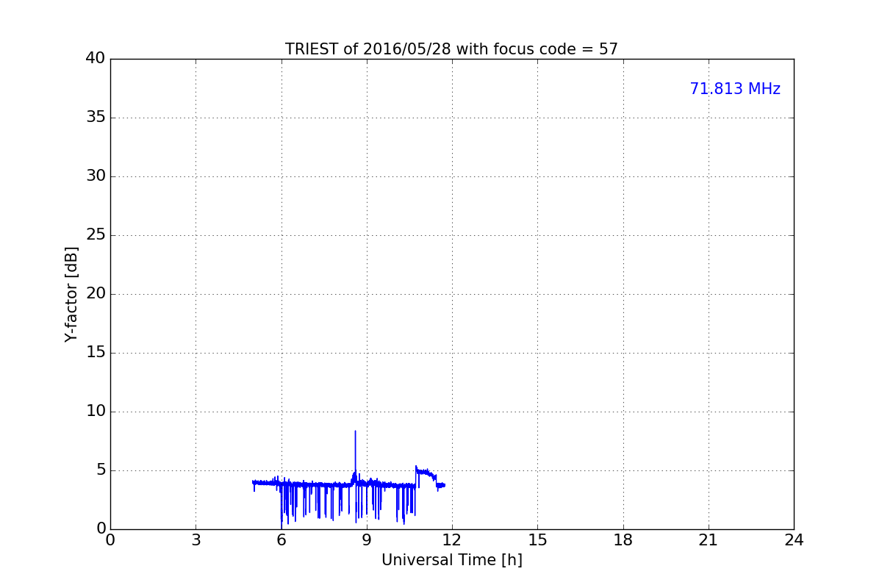882x588 pixels.
Task: Click the x-axis tick label '6'
Action: [282, 540]
